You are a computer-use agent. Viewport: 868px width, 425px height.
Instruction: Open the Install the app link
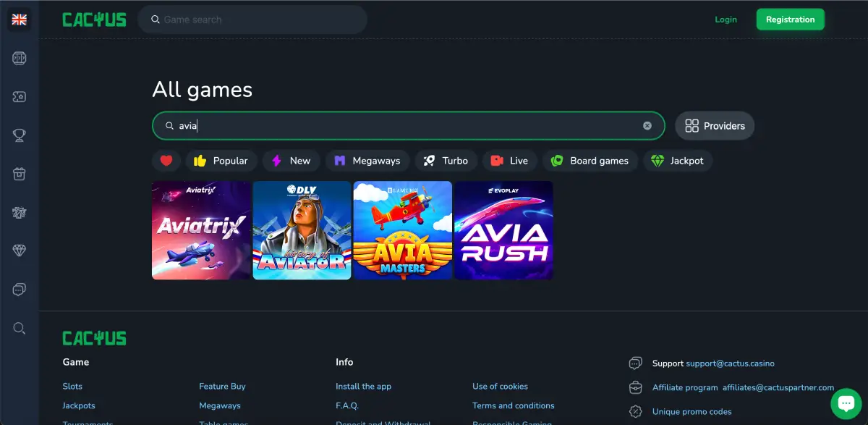click(x=363, y=387)
